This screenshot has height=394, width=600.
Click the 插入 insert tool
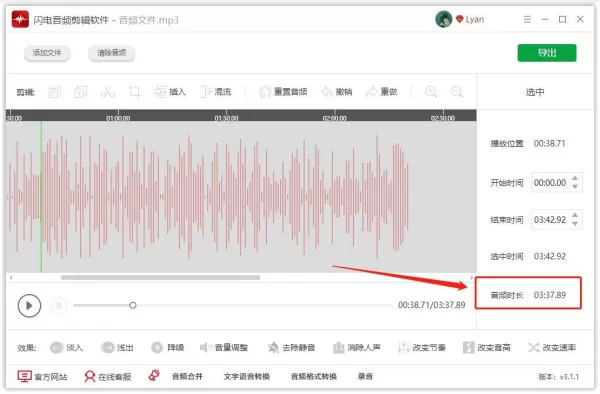(170, 92)
